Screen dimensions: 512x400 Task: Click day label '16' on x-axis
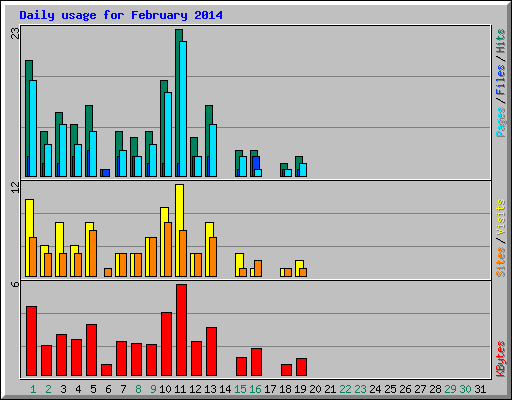255,389
